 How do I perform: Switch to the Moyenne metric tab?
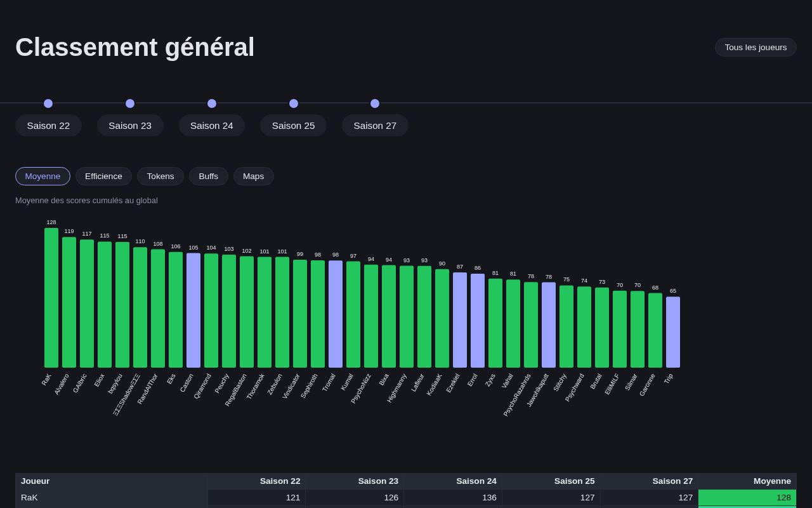(43, 177)
